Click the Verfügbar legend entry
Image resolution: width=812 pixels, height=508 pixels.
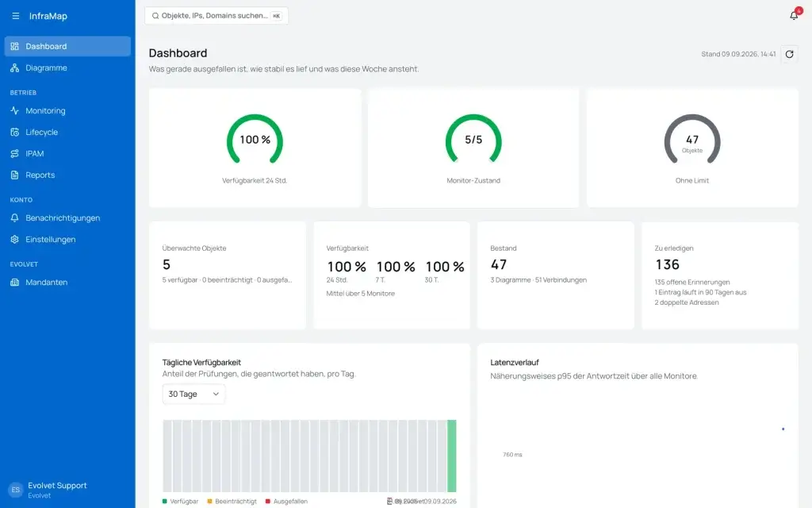(180, 502)
